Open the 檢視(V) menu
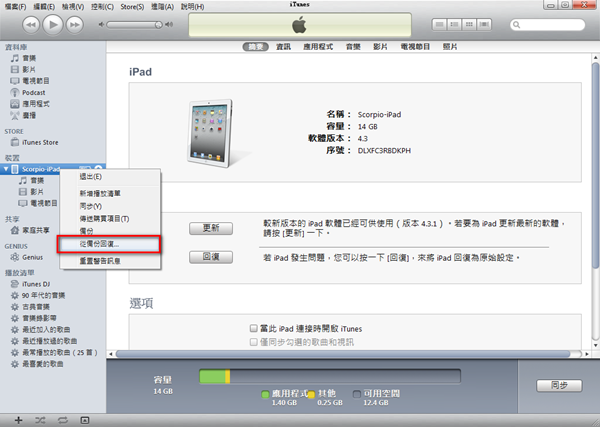Image resolution: width=600 pixels, height=427 pixels. tap(73, 7)
